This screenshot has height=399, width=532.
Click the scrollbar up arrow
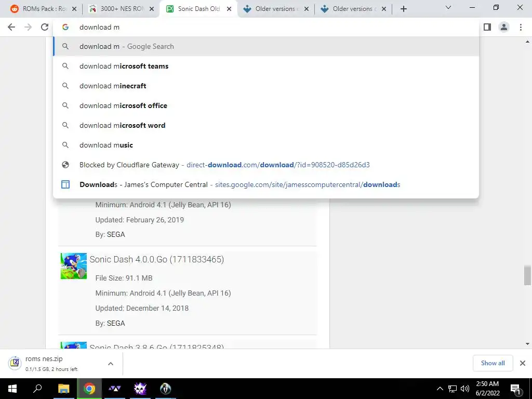[527, 42]
